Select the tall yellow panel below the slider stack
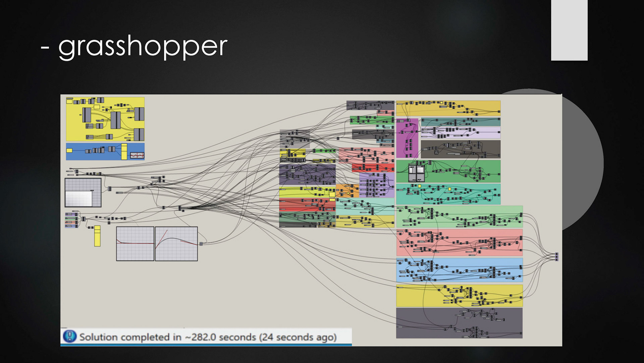Screen dimensions: 644x363 pos(97,236)
